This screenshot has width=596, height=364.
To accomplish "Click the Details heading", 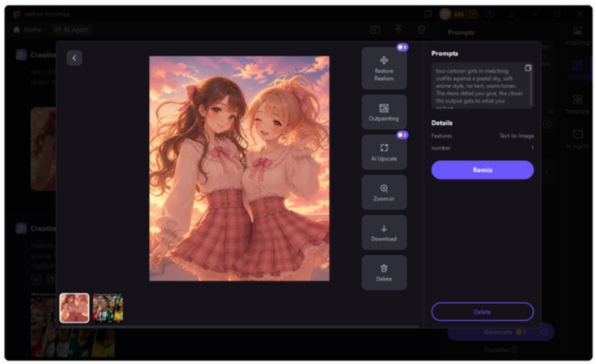I will coord(441,123).
